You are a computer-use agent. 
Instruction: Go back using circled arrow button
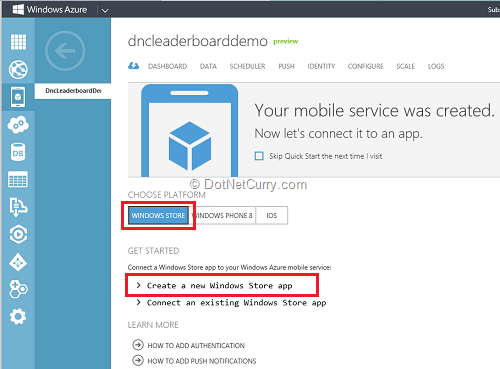pyautogui.click(x=65, y=51)
